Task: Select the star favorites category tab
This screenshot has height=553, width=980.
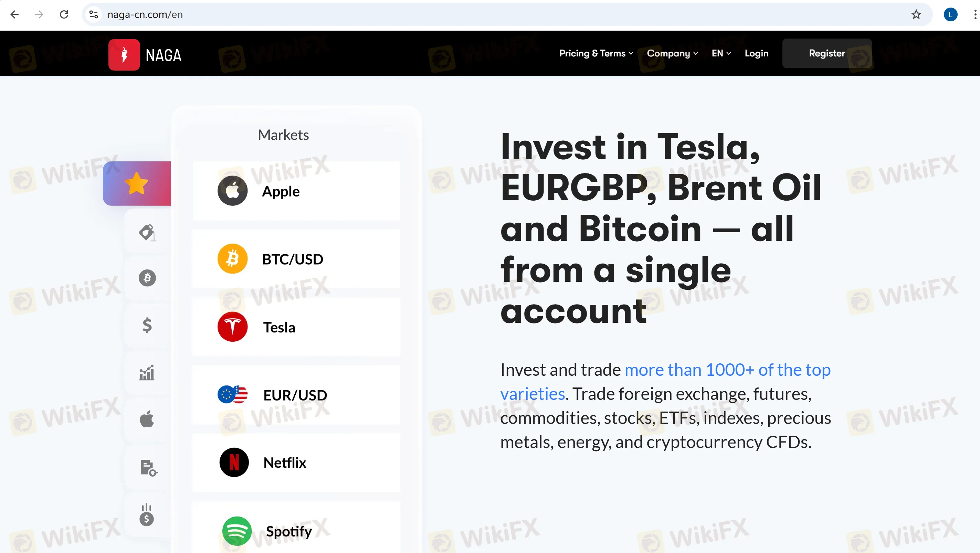Action: 137,183
